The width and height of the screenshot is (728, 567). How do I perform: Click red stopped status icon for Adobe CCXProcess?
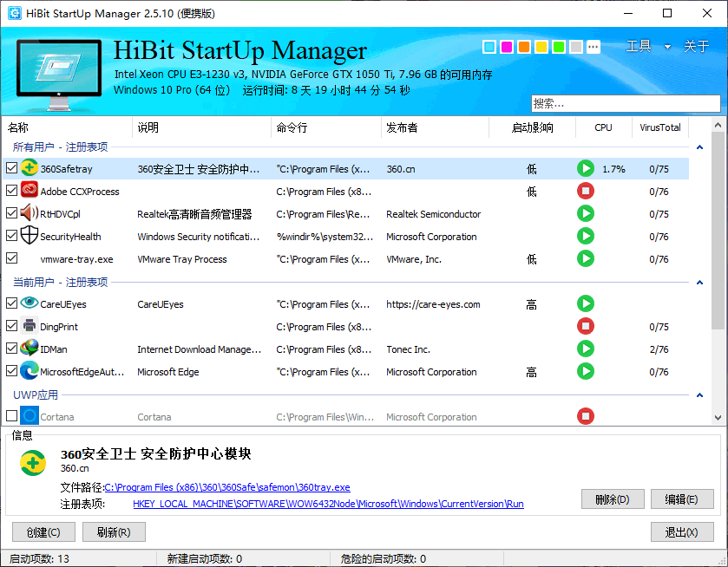586,191
